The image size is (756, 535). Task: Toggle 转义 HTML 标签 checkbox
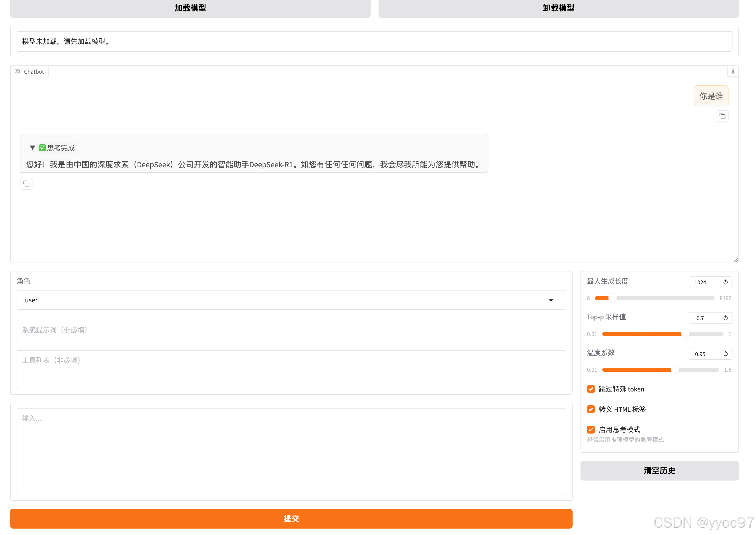(591, 409)
